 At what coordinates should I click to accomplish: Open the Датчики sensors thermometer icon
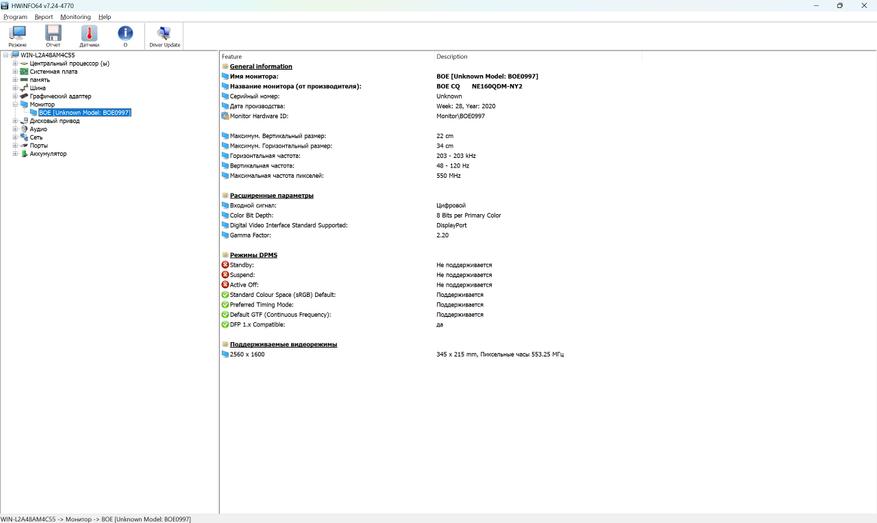coord(89,36)
